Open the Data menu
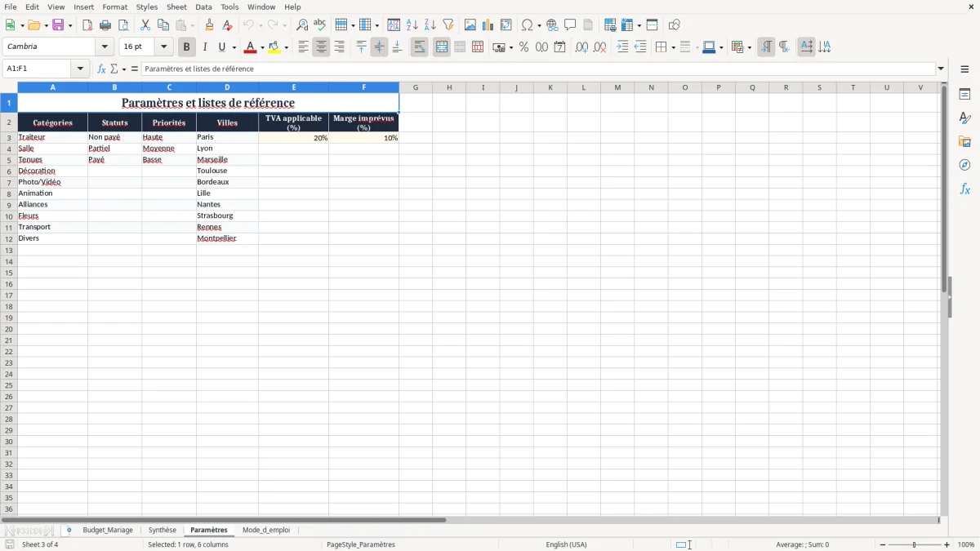 pos(203,7)
